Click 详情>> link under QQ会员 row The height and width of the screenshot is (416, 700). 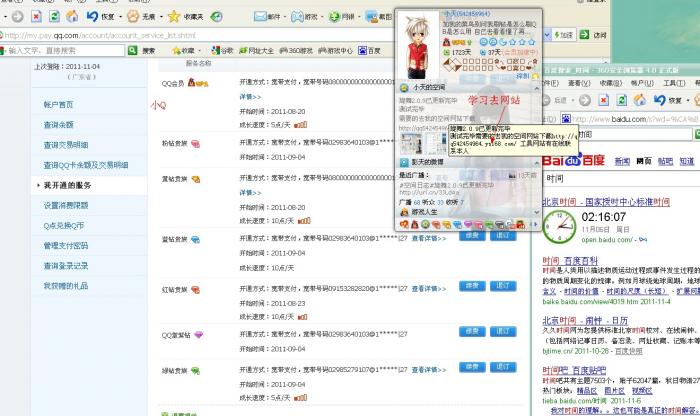tap(250, 96)
